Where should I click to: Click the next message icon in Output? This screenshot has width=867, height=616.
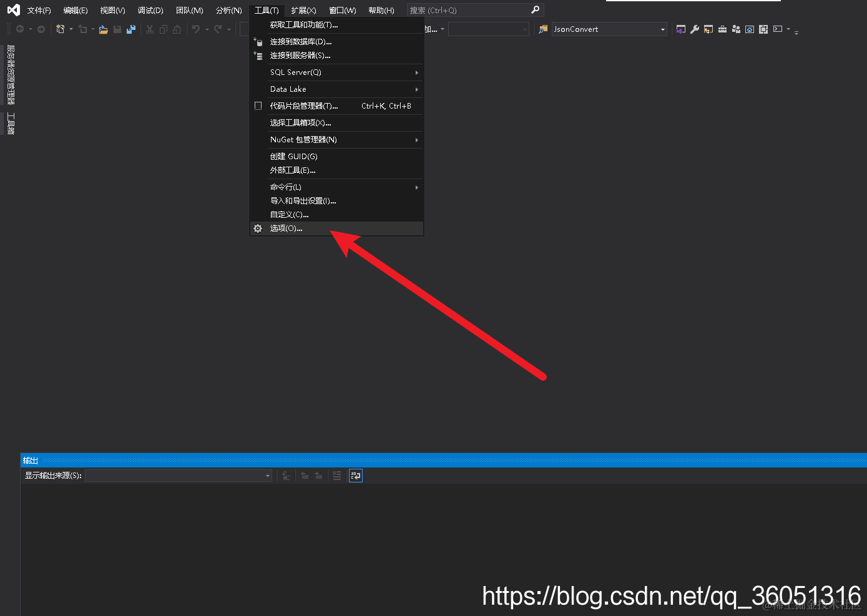coord(318,476)
